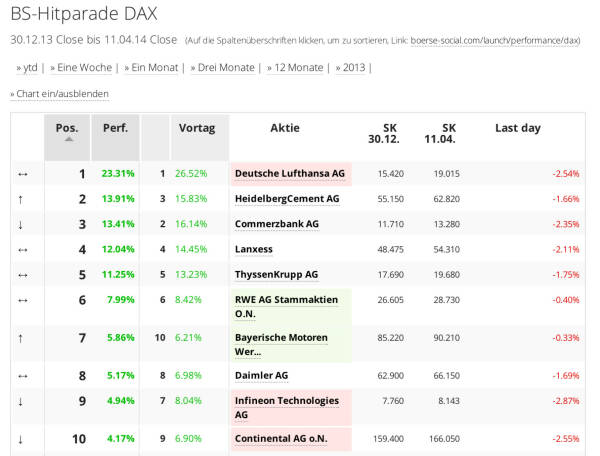Image resolution: width=600 pixels, height=456 pixels.
Task: Click Continental AG o.N. stock
Action: 282,439
